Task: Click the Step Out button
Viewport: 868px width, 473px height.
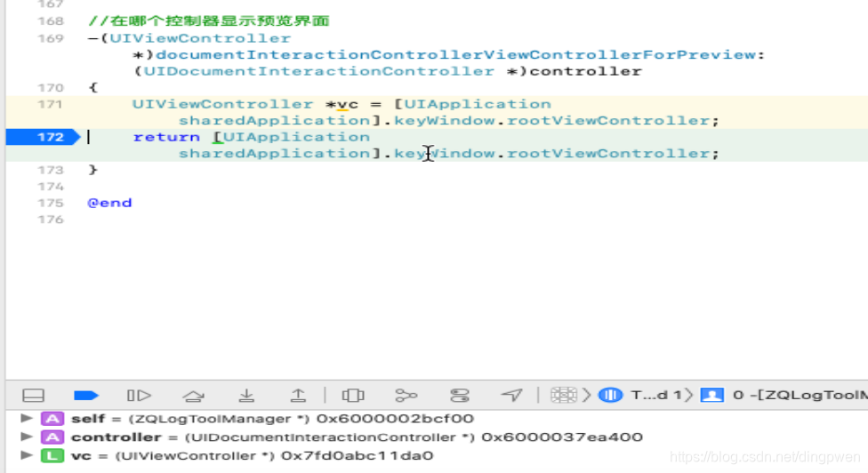Action: click(x=299, y=395)
